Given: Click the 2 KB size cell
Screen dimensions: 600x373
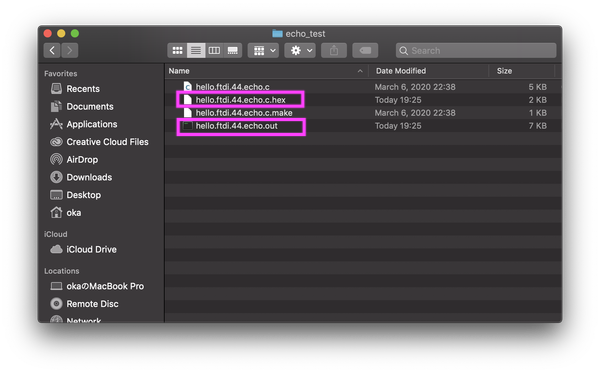Looking at the screenshot, I should [538, 100].
